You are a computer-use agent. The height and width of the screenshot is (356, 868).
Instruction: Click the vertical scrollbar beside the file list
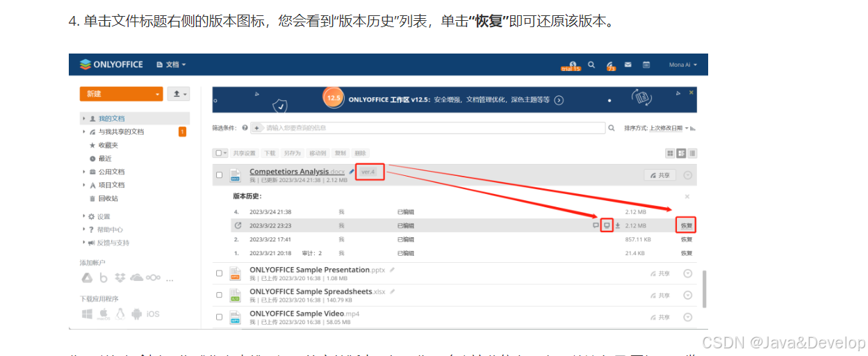point(703,289)
